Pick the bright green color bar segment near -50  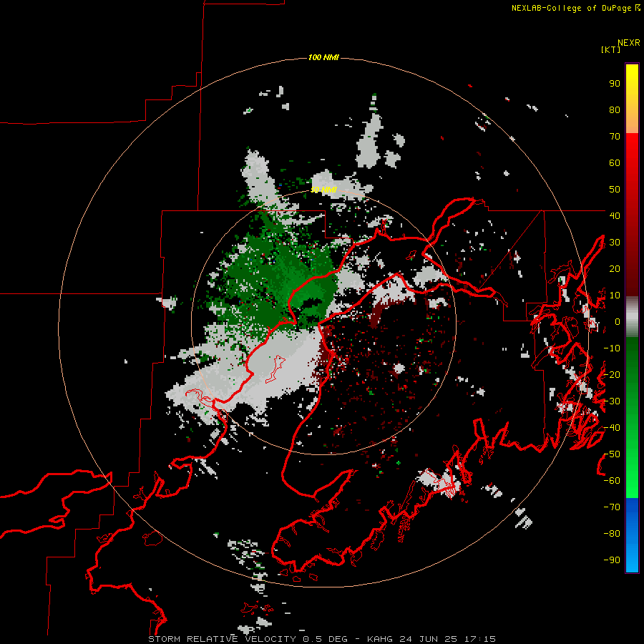tap(632, 456)
